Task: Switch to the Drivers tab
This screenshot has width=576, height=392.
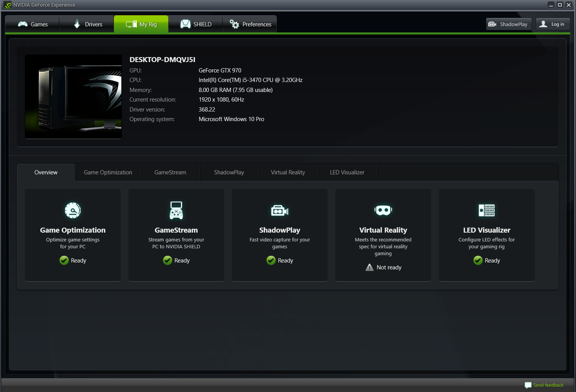Action: pyautogui.click(x=87, y=24)
